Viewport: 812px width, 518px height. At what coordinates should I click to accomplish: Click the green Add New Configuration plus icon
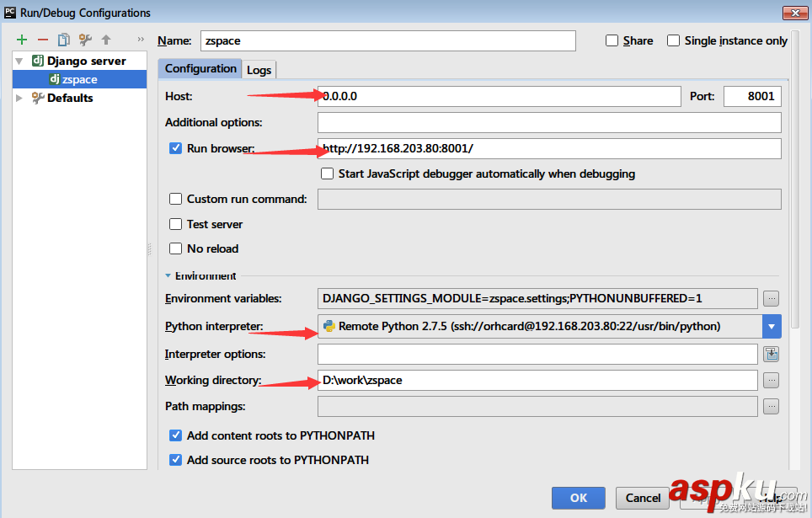22,40
